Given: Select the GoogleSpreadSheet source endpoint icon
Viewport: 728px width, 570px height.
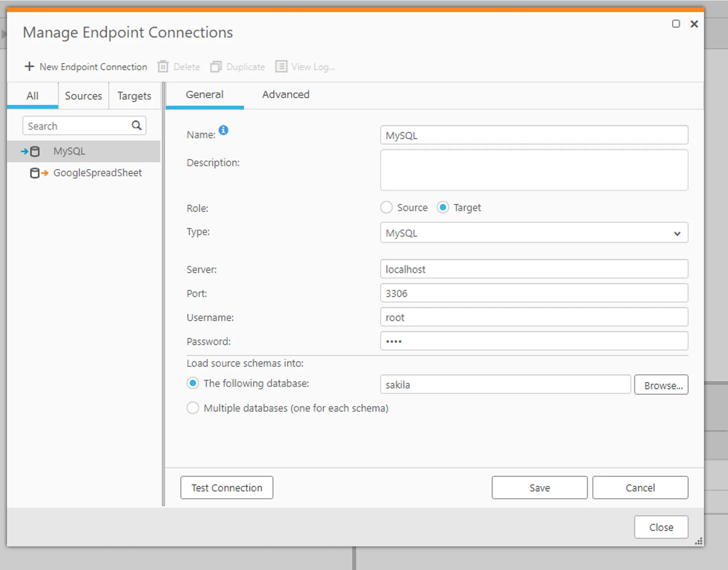Looking at the screenshot, I should [39, 173].
